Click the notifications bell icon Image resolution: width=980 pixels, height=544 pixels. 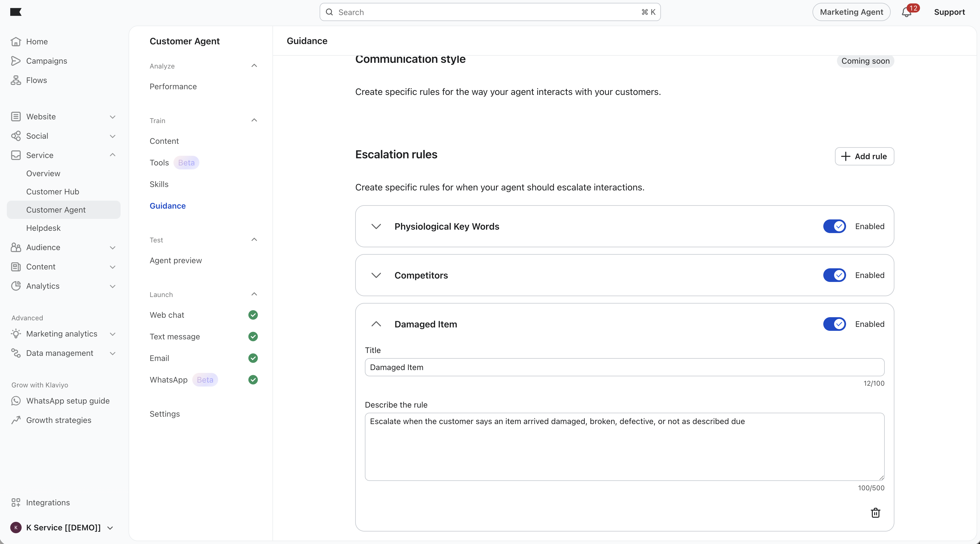pos(907,13)
